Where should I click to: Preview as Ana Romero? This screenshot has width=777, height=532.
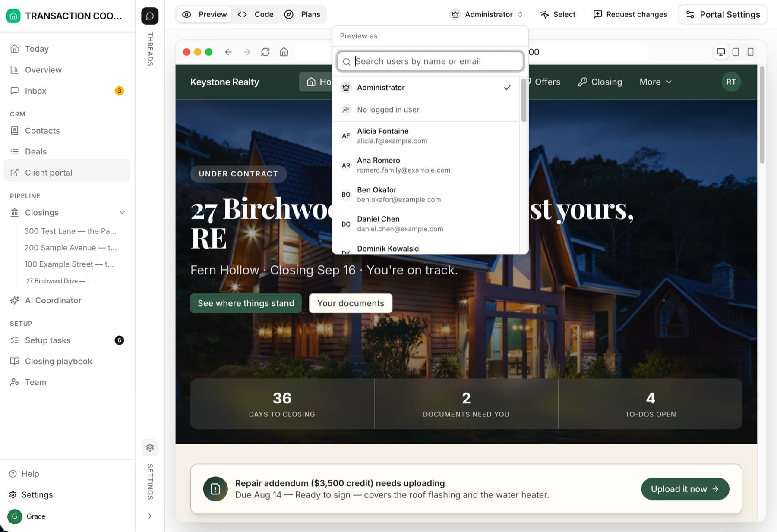426,165
